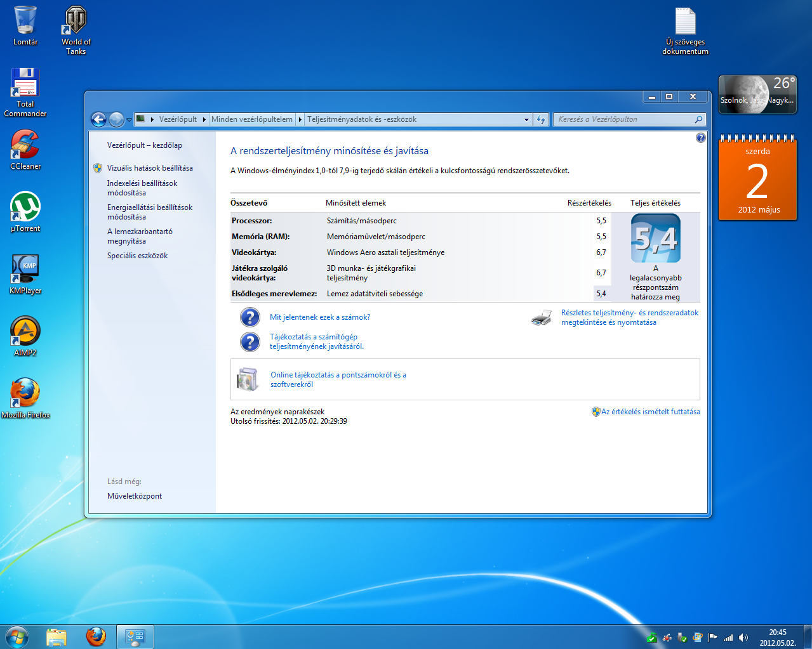Screen dimensions: 812x649
Task: Open Vezérlőpult – kezdőlap link
Action: 145,145
